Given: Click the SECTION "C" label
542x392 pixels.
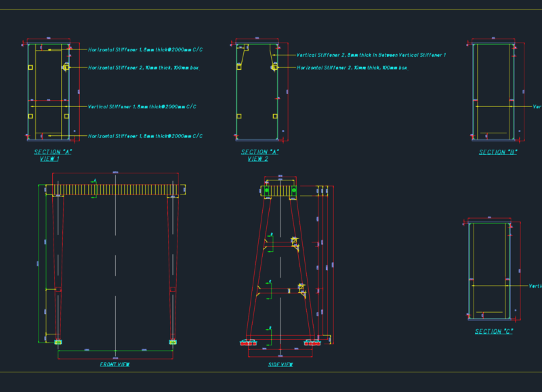Looking at the screenshot, I should [494, 332].
